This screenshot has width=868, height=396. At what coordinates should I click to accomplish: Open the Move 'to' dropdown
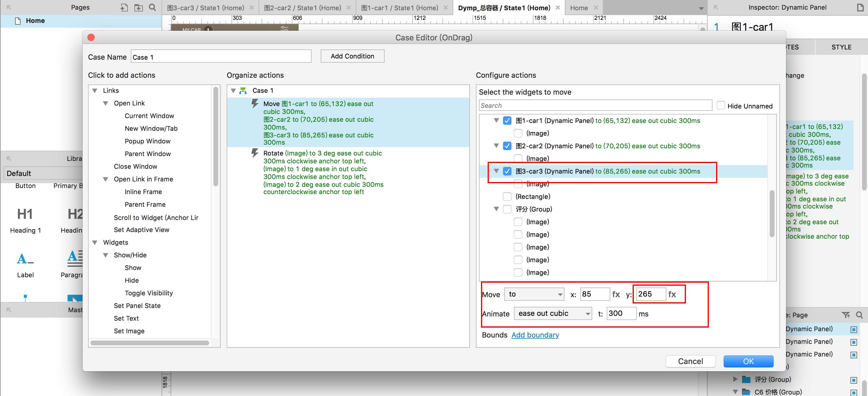coord(534,294)
